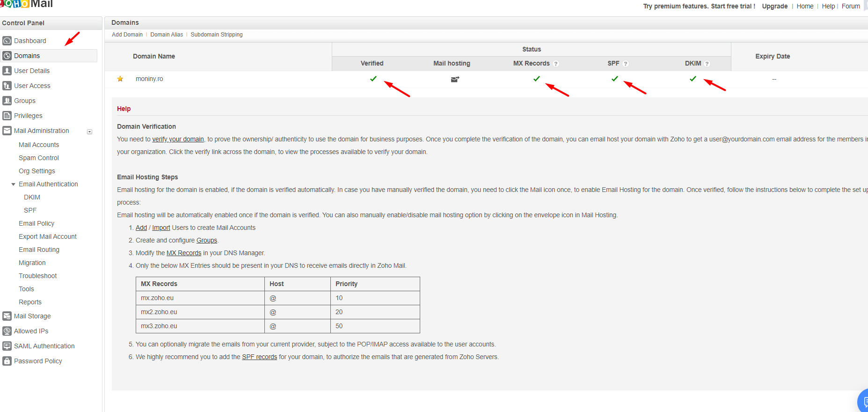Follow the 'verify your domain' link
The image size is (868, 412).
point(178,139)
